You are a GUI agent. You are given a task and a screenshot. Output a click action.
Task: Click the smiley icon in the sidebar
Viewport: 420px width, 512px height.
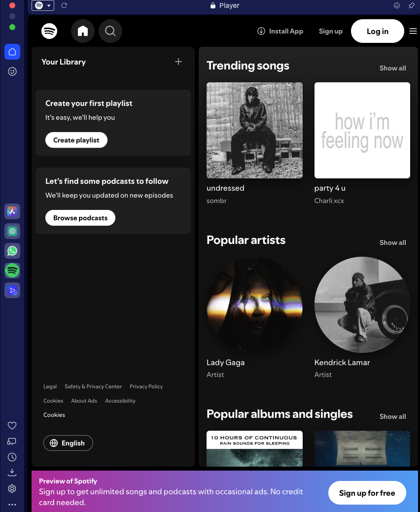[x=12, y=71]
